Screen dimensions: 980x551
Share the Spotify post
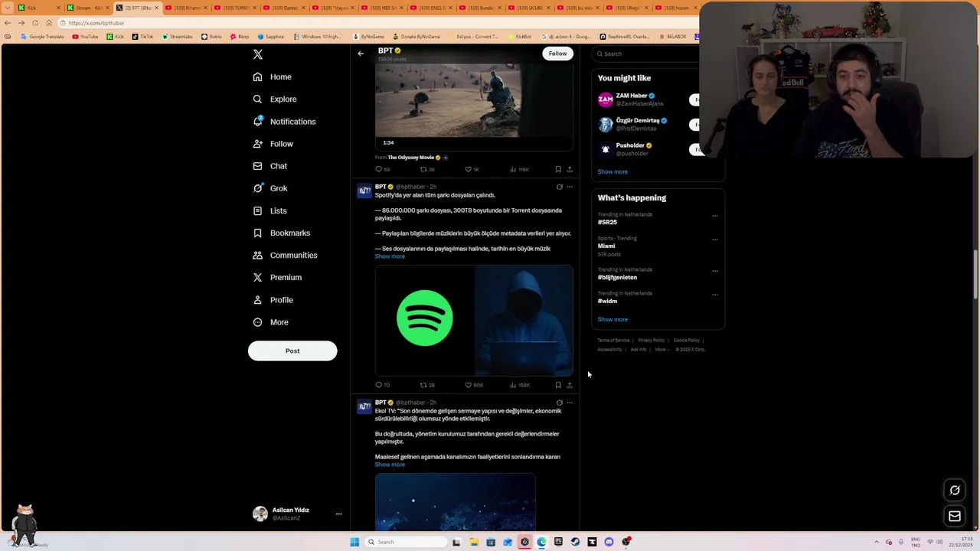click(x=570, y=385)
